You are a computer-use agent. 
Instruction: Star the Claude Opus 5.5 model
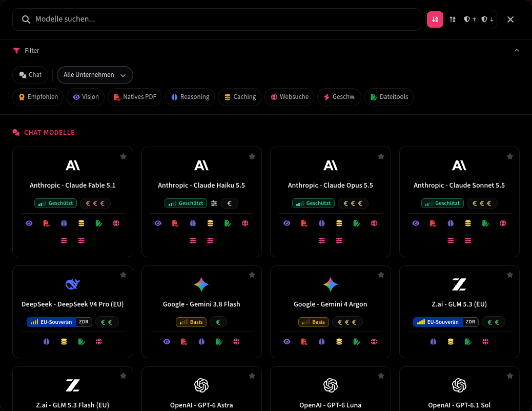[x=381, y=156]
